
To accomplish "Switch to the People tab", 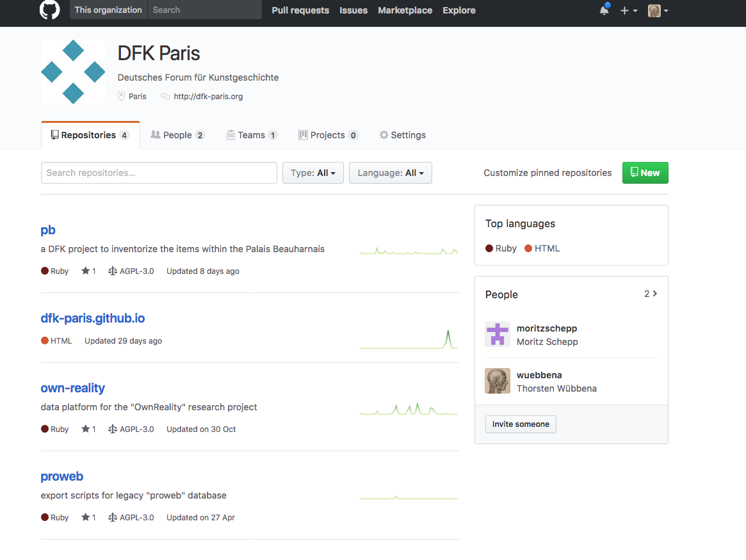I will pyautogui.click(x=178, y=135).
